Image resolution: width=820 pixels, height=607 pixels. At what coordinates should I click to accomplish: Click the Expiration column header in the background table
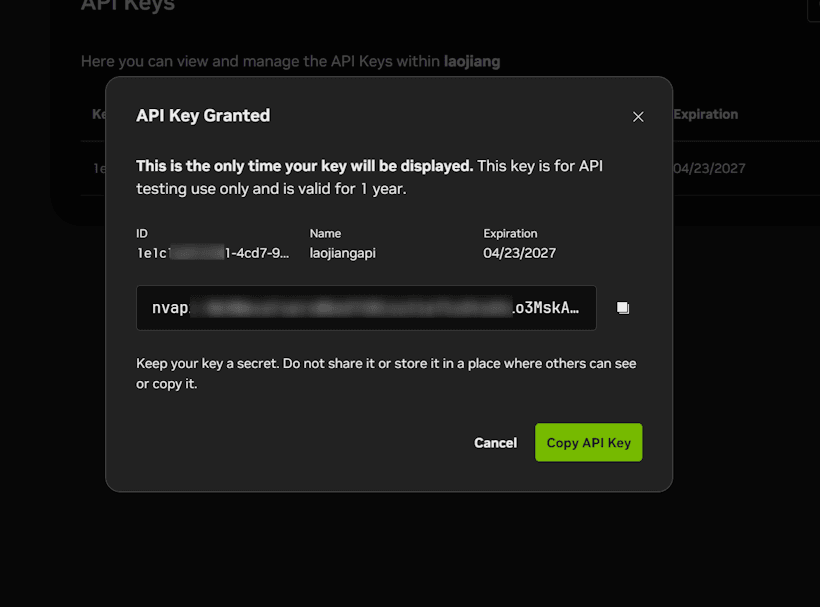[705, 114]
